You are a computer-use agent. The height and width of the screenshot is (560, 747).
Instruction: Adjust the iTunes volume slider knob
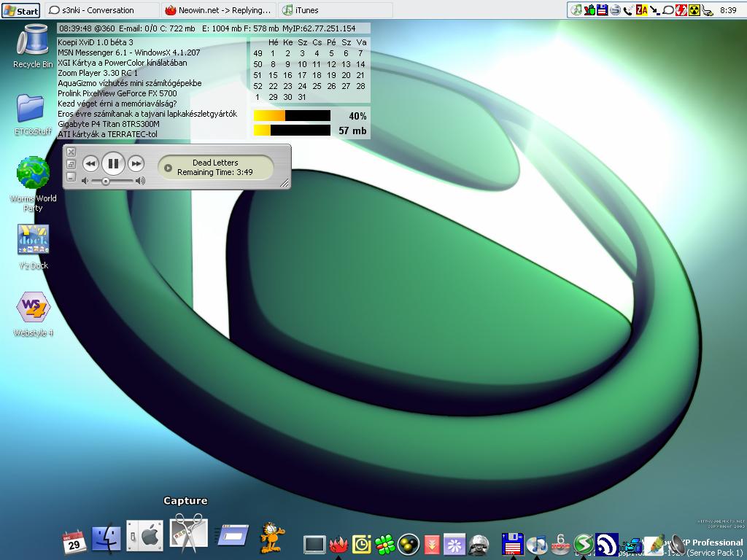click(106, 181)
